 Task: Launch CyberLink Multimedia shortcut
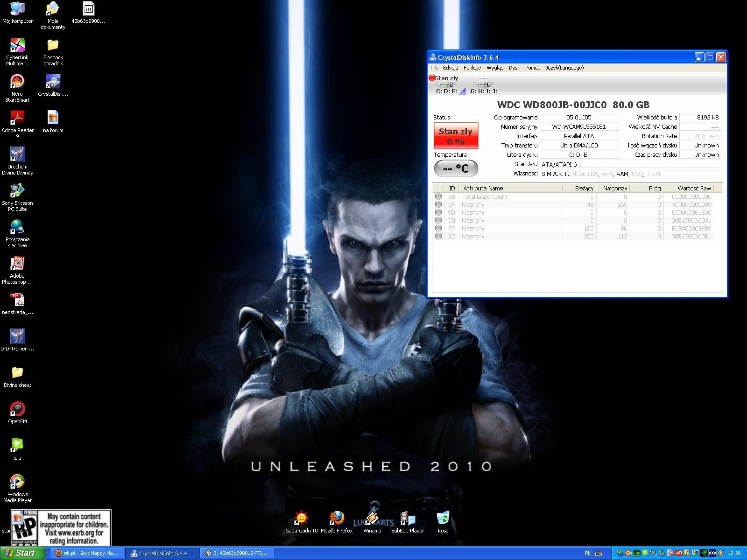pyautogui.click(x=17, y=52)
